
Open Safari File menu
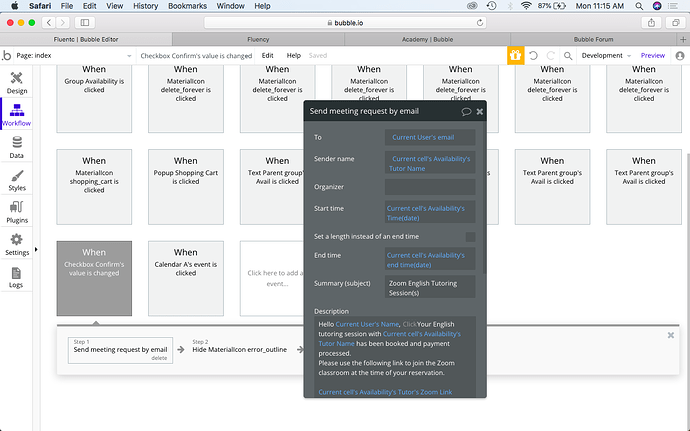pos(67,6)
